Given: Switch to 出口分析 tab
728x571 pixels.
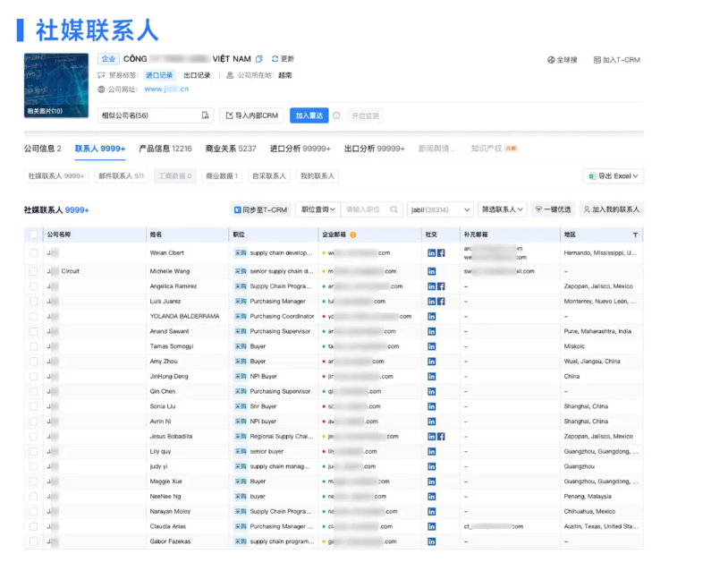Looking at the screenshot, I should point(375,149).
